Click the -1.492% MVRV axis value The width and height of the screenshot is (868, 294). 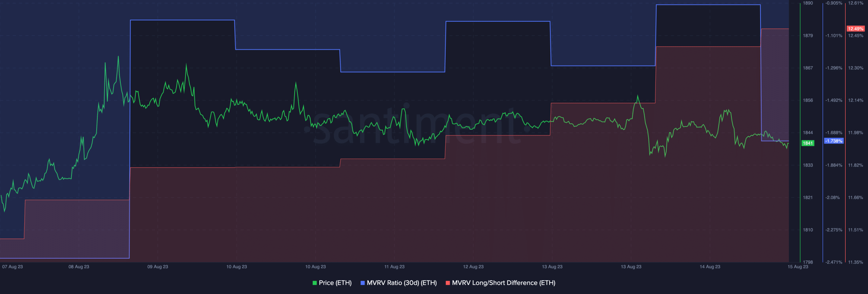click(834, 100)
